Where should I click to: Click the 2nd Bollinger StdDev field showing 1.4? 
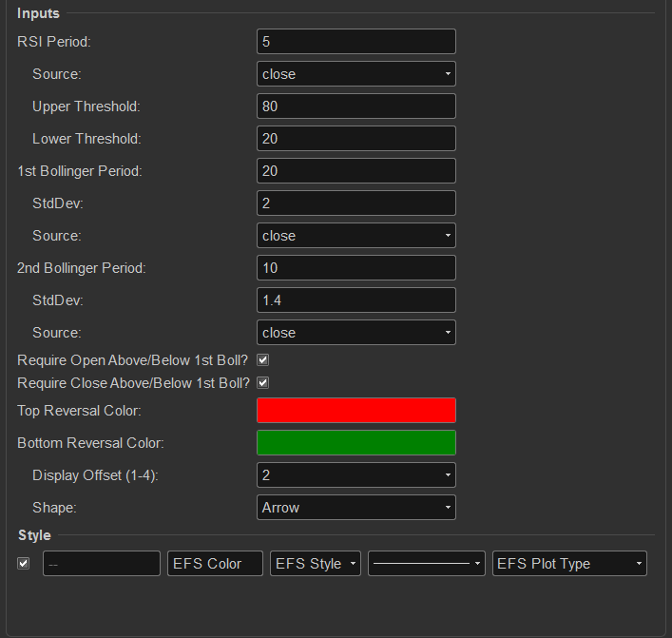pyautogui.click(x=355, y=300)
